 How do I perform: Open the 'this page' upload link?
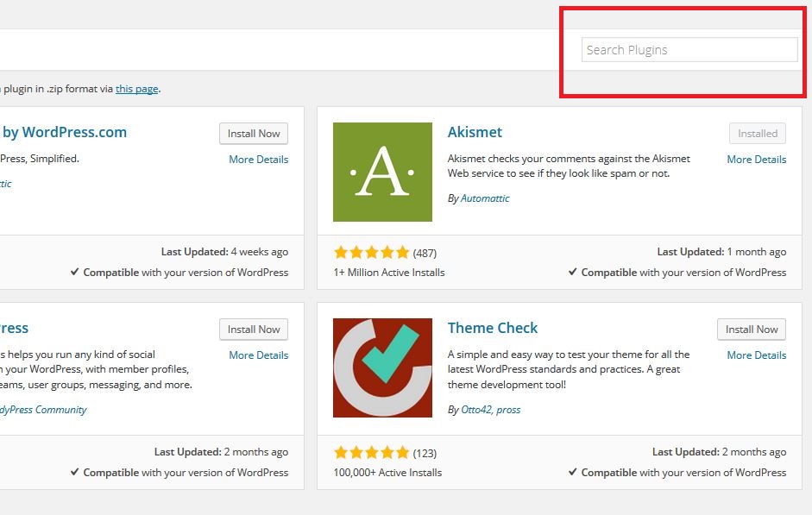(136, 89)
